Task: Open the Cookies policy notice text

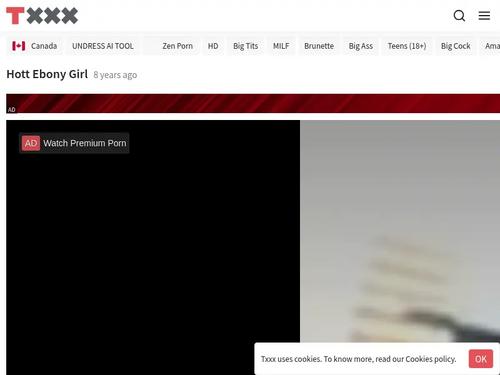Action: [x=358, y=359]
